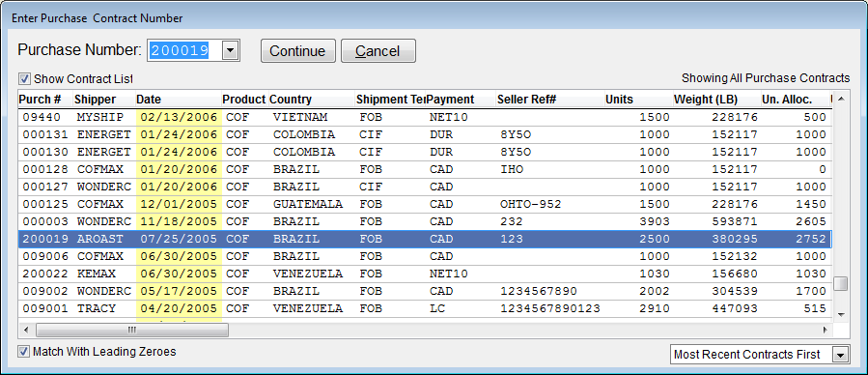Click the Seller Ref# column header

549,100
